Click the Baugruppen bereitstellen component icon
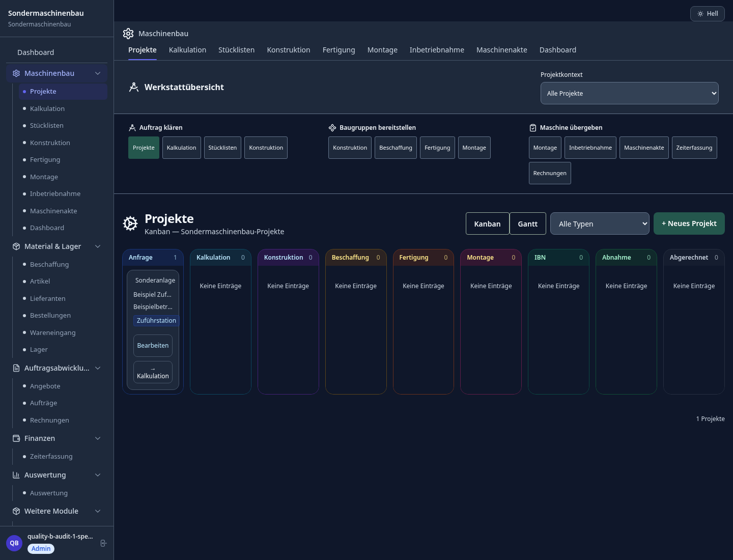 tap(332, 128)
